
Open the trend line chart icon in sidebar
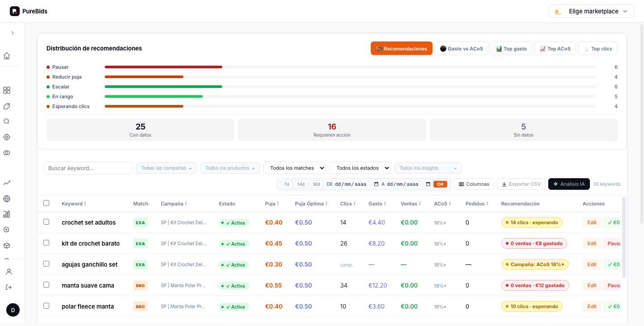(x=7, y=183)
